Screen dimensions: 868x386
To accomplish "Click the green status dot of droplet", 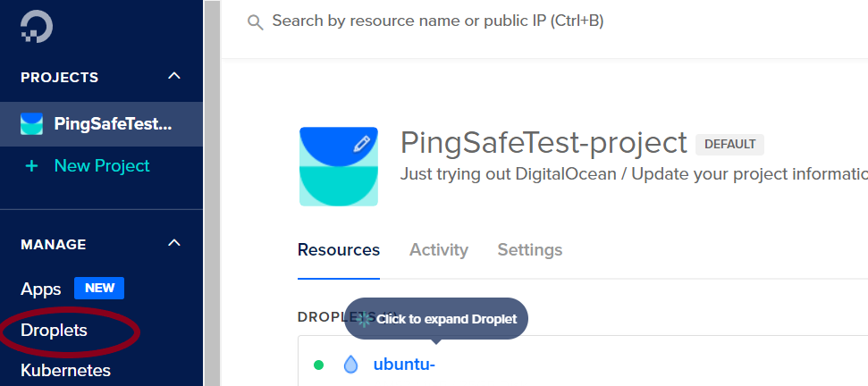I will pos(318,365).
